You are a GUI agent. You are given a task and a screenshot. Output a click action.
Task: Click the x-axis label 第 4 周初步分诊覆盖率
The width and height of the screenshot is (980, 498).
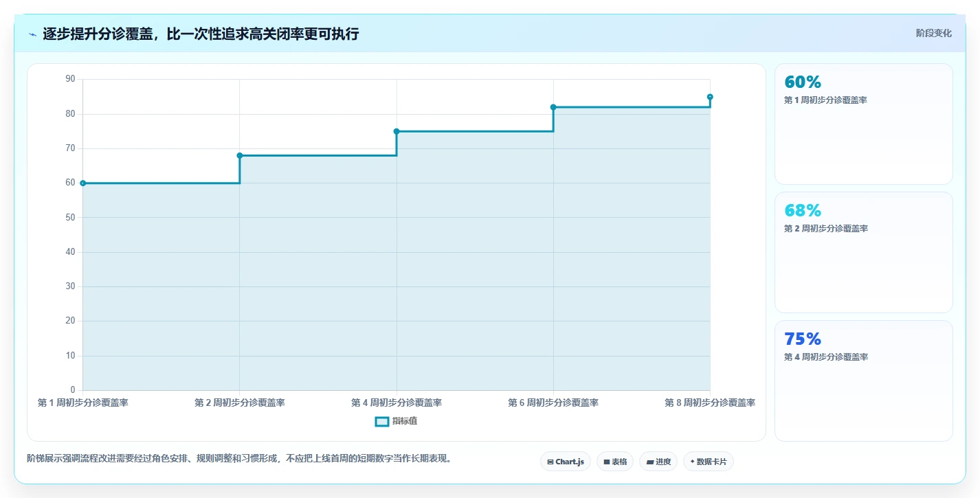click(x=397, y=403)
